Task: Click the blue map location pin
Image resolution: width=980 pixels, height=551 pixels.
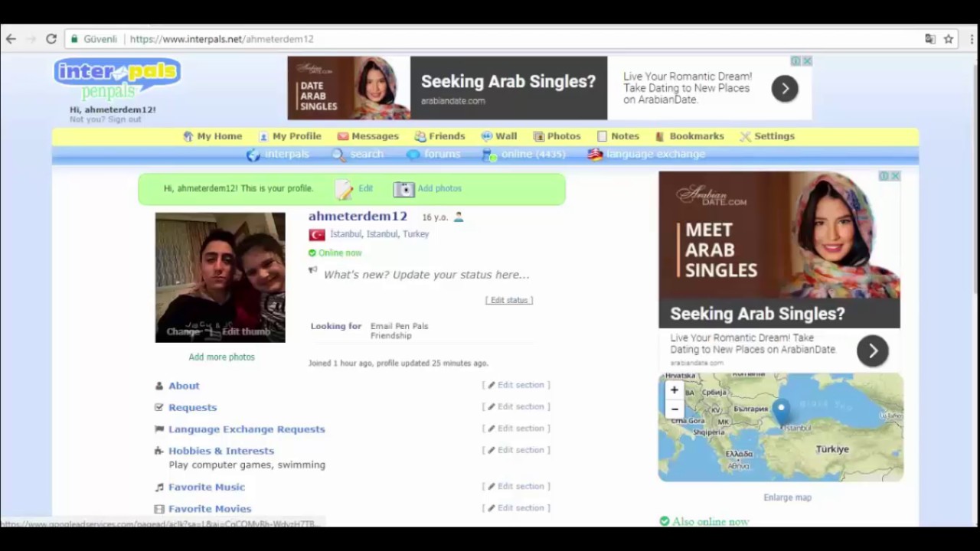Action: tap(781, 412)
